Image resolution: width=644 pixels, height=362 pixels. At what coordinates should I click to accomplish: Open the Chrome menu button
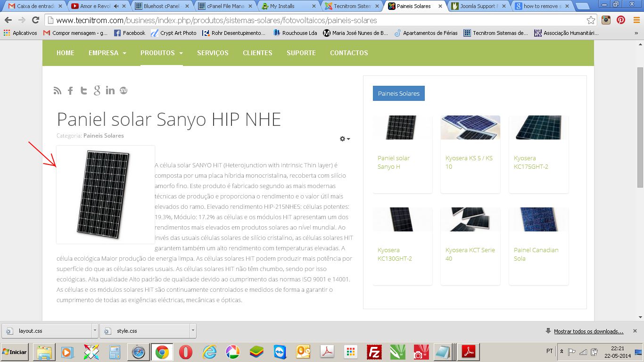[x=636, y=20]
